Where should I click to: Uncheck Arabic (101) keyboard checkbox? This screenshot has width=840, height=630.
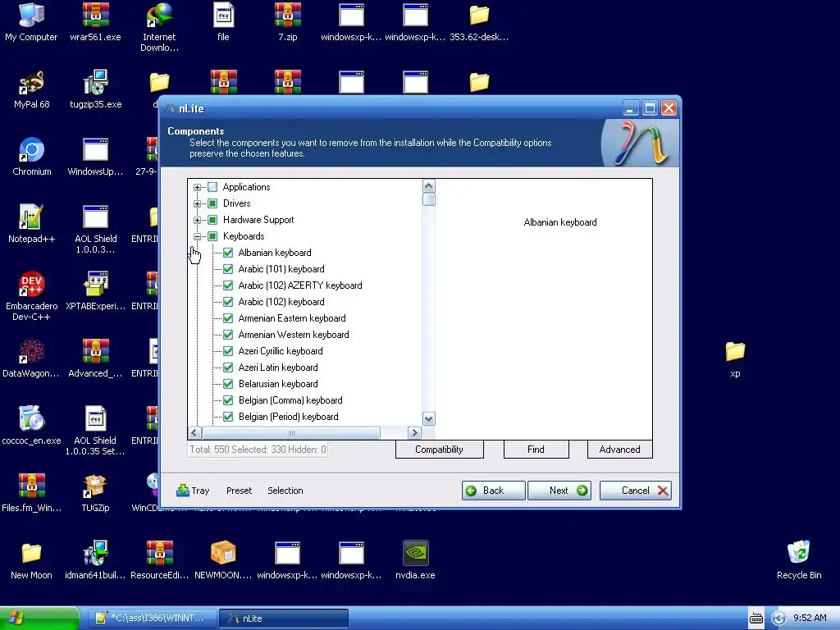[228, 269]
